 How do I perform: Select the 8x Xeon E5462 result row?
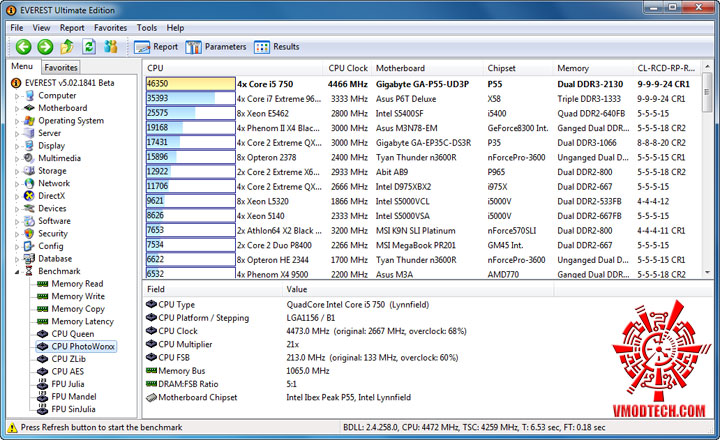[422, 113]
